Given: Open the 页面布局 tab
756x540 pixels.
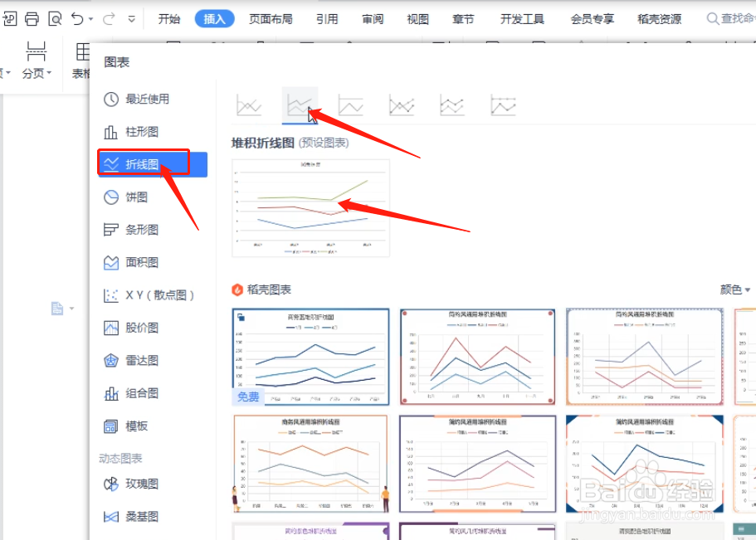Looking at the screenshot, I should (271, 19).
